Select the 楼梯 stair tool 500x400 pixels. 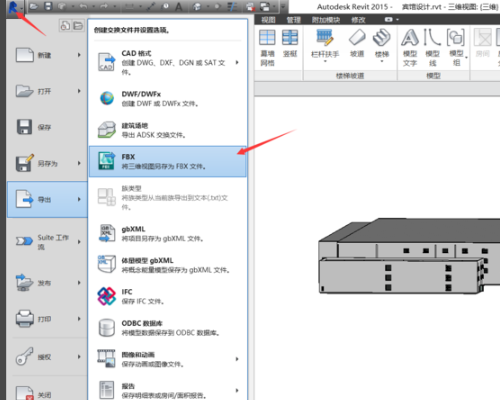[x=382, y=44]
